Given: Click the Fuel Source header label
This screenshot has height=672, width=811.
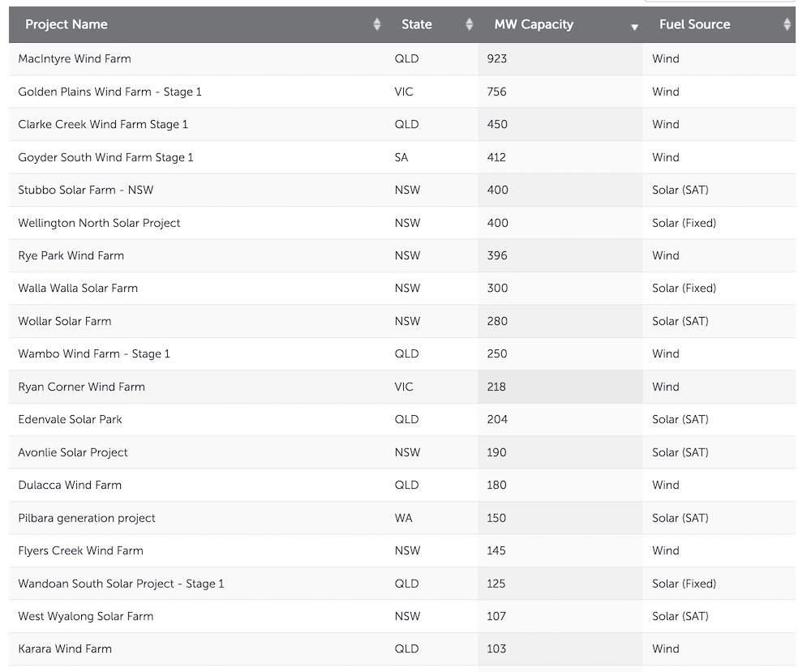Looking at the screenshot, I should point(695,24).
